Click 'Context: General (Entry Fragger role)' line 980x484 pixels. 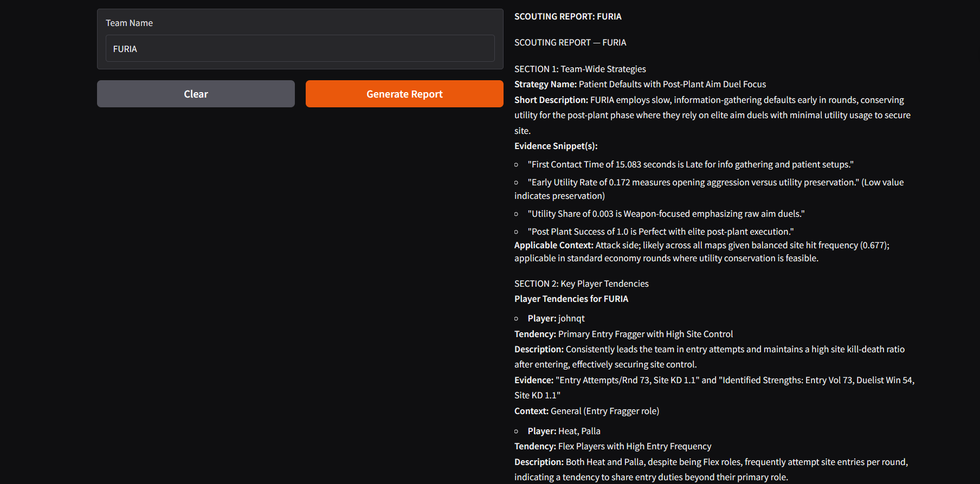[x=586, y=411]
